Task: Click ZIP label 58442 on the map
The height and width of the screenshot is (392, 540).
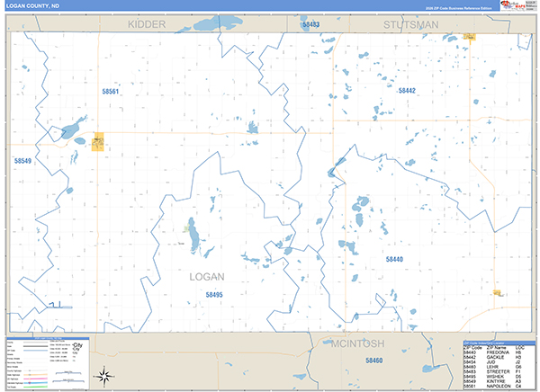Action: [x=407, y=91]
